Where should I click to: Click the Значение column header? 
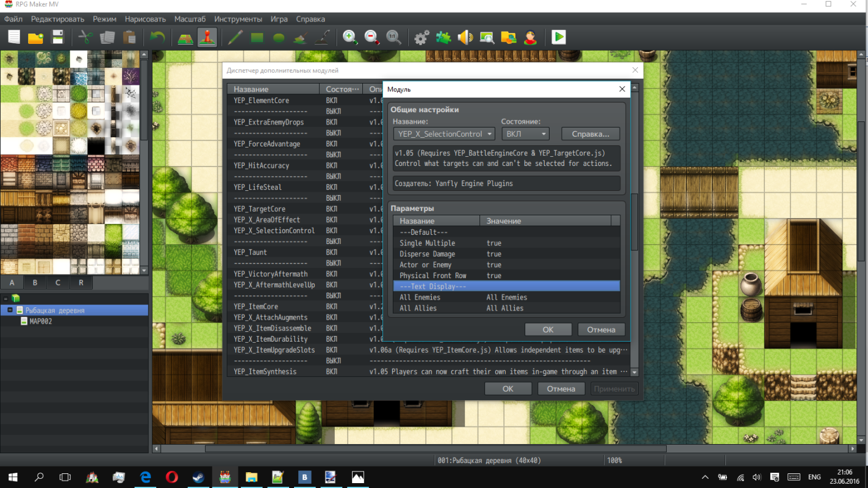[545, 221]
